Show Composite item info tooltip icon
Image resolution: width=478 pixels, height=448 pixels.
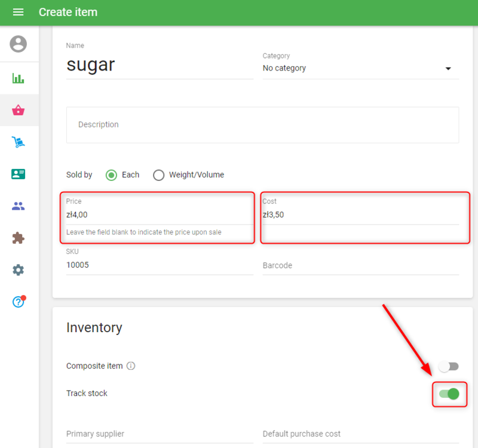tap(131, 366)
